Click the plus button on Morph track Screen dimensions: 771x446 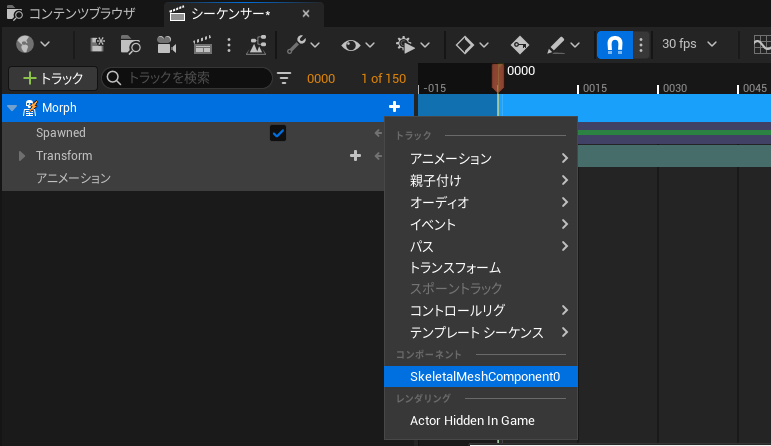[394, 107]
